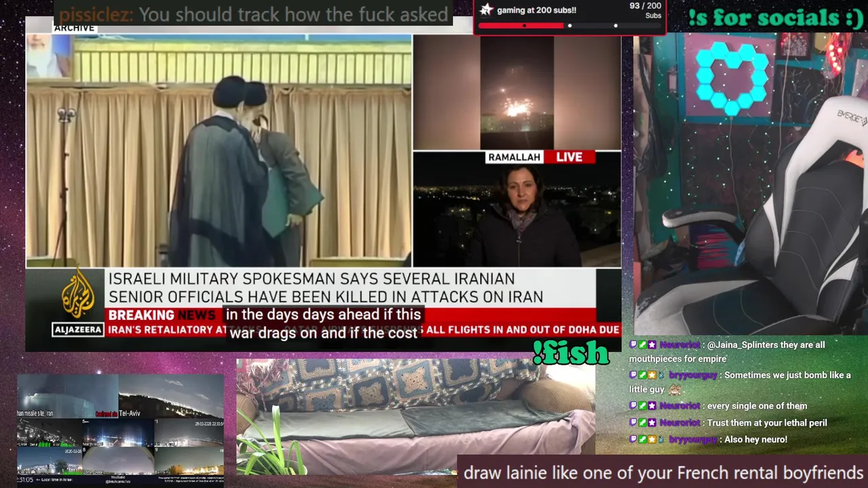
Task: Click the ticker text 'ALL FLIGHTS IN AND OUT OF DOHA DUE'
Action: click(523, 329)
